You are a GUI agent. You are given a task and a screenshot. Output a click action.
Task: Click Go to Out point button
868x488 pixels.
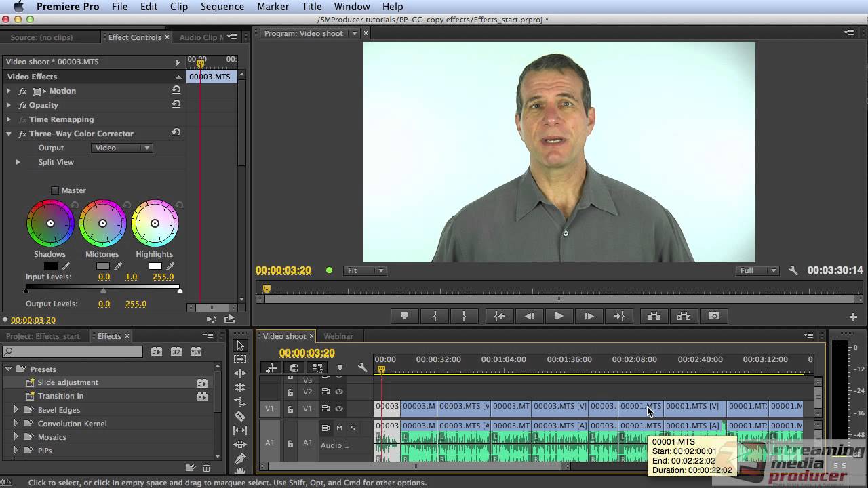point(619,316)
